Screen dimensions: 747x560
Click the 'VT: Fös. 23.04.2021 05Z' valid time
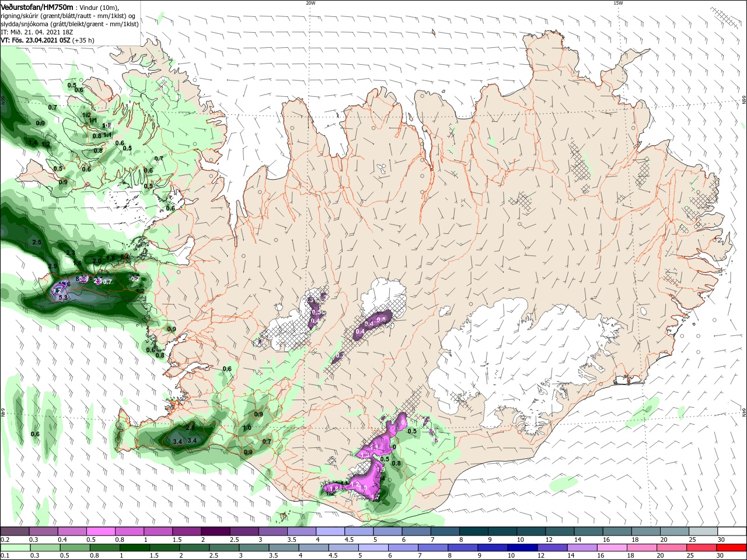pos(36,41)
